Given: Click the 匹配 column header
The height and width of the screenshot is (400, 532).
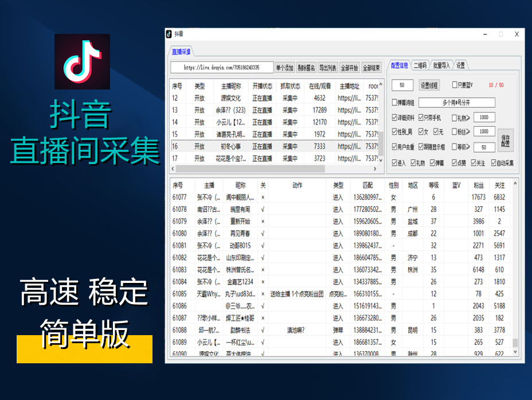Looking at the screenshot, I should pyautogui.click(x=368, y=185).
